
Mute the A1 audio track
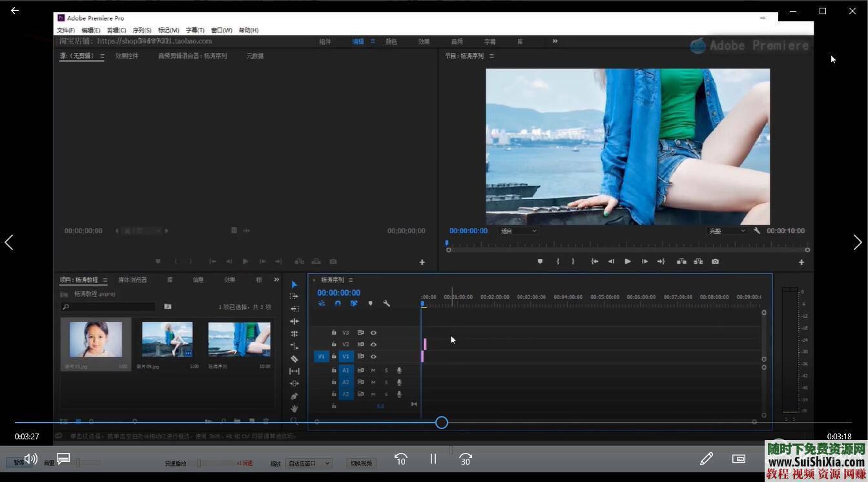coord(373,370)
